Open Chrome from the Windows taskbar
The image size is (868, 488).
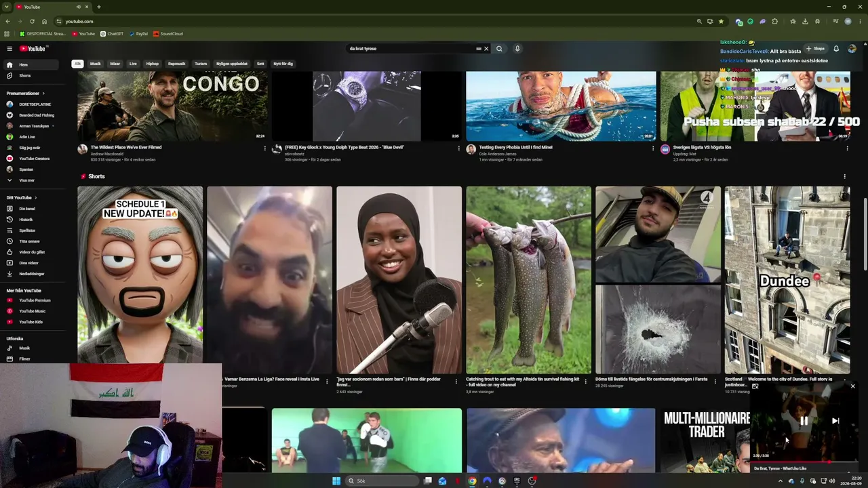pos(472,481)
